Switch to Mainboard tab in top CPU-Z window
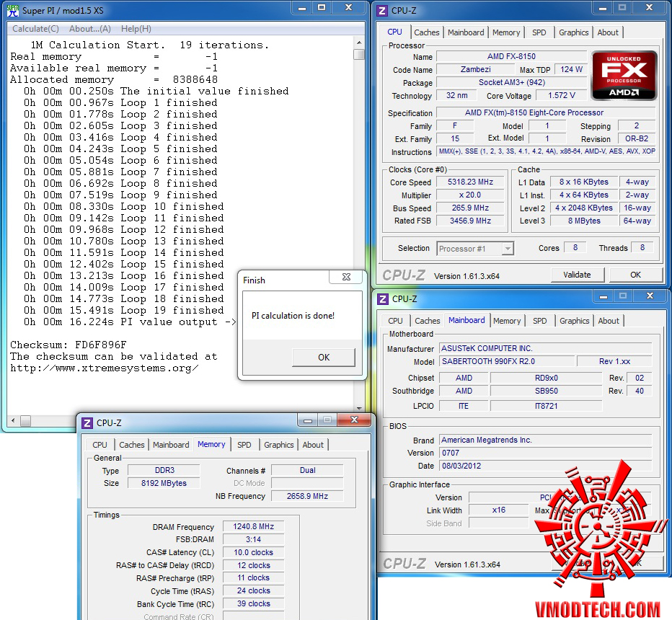Screen dimensions: 672x620 pyautogui.click(x=466, y=32)
